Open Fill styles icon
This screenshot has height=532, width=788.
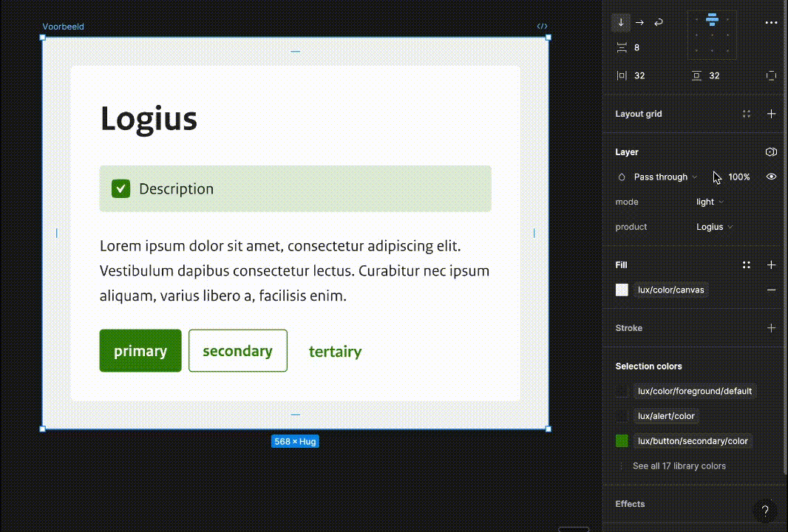(747, 265)
